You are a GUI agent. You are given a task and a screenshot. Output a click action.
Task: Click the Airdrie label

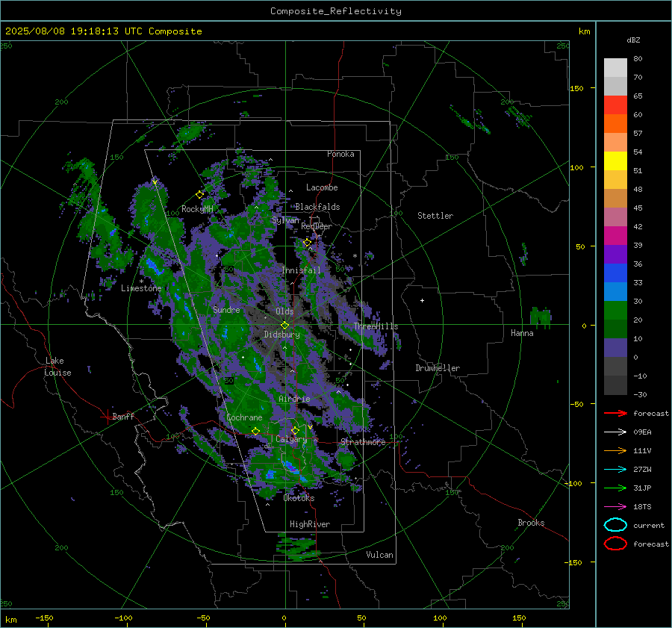coord(294,399)
